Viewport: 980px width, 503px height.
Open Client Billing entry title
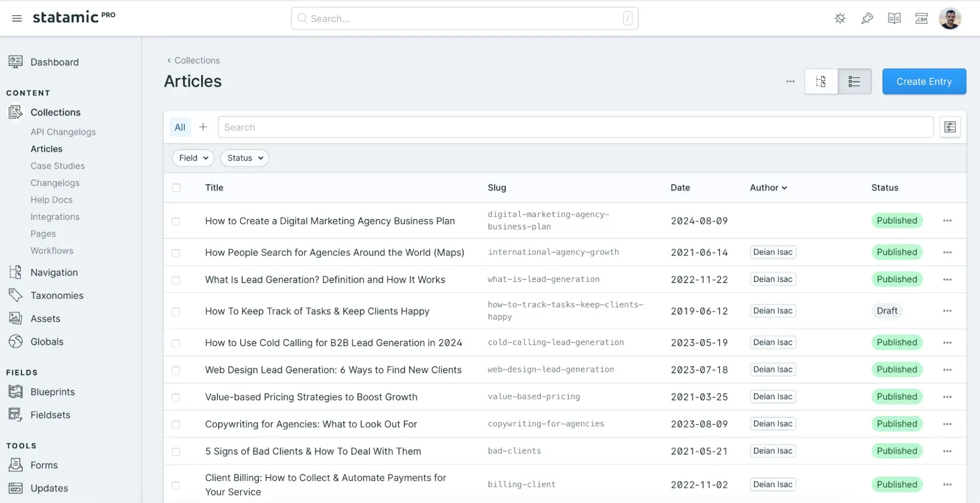(326, 484)
